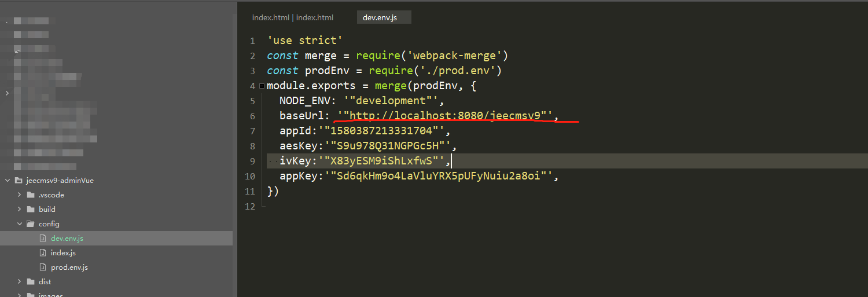The width and height of the screenshot is (868, 297).
Task: Expand the .vscode folder arrow
Action: tap(19, 195)
